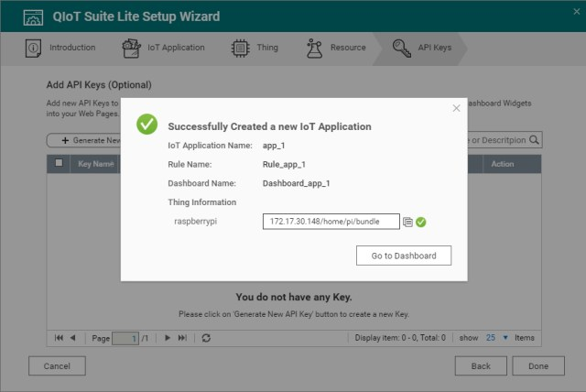Refresh the API keys list
Screen dimensions: 586x392
[x=206, y=338]
